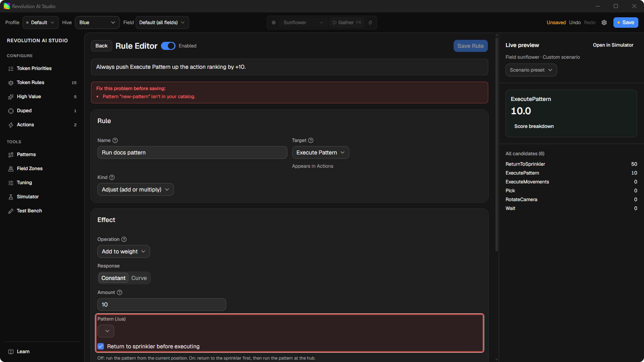
Task: Click the help icon next to Amount
Action: point(120,292)
